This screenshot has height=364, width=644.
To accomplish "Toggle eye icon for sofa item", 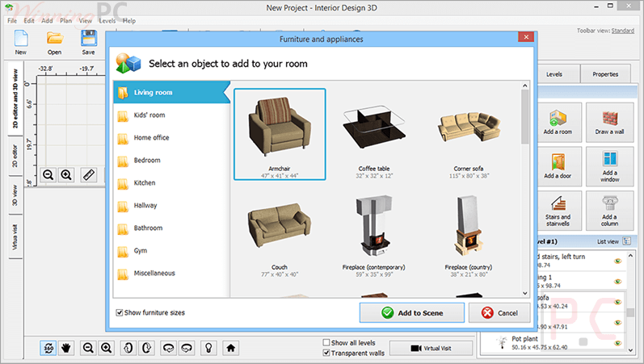I will [617, 302].
